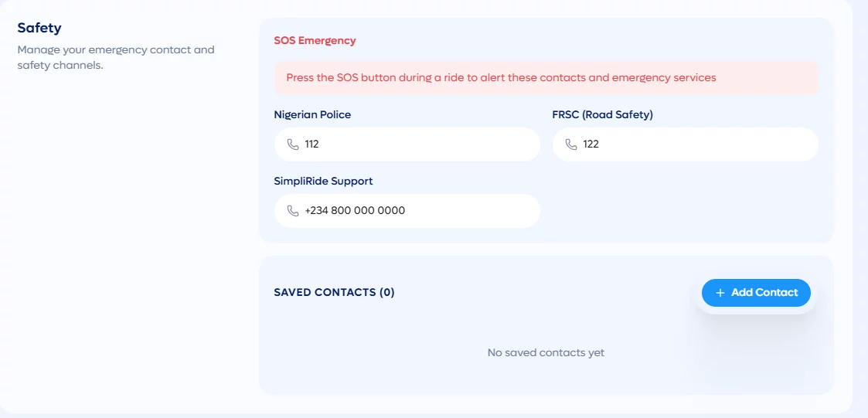This screenshot has width=868, height=418.
Task: Click the SOS Emergency heading
Action: pos(315,40)
